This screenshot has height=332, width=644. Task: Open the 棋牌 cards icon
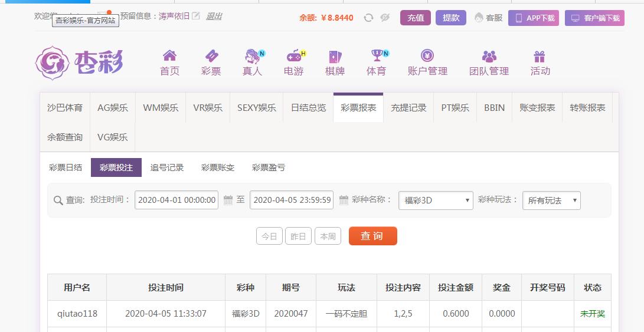coord(335,56)
